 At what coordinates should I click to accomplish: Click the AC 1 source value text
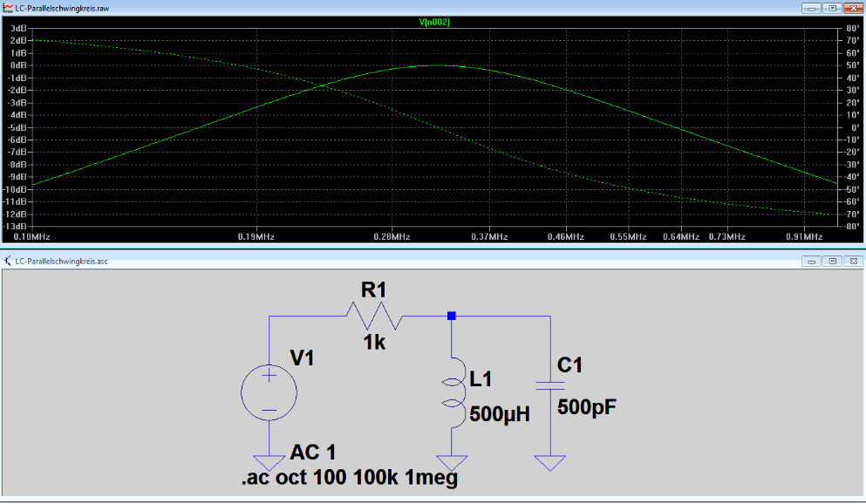click(312, 452)
